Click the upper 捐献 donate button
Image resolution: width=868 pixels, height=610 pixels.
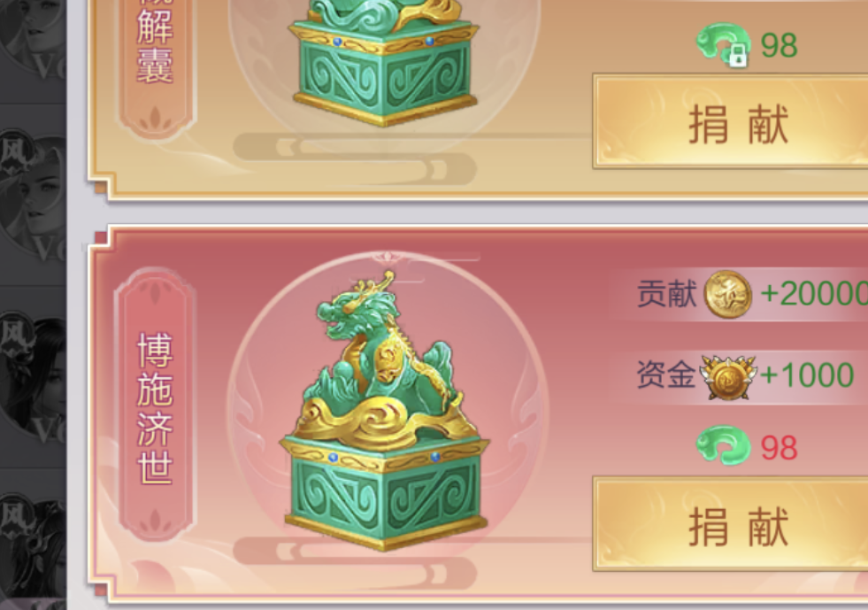pyautogui.click(x=730, y=121)
